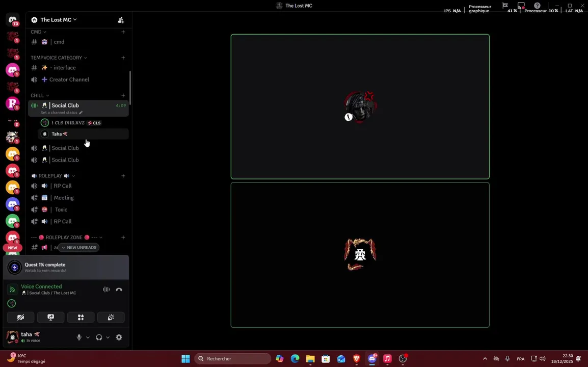The width and height of the screenshot is (588, 367).
Task: Turn on the camera
Action: [x=20, y=318]
